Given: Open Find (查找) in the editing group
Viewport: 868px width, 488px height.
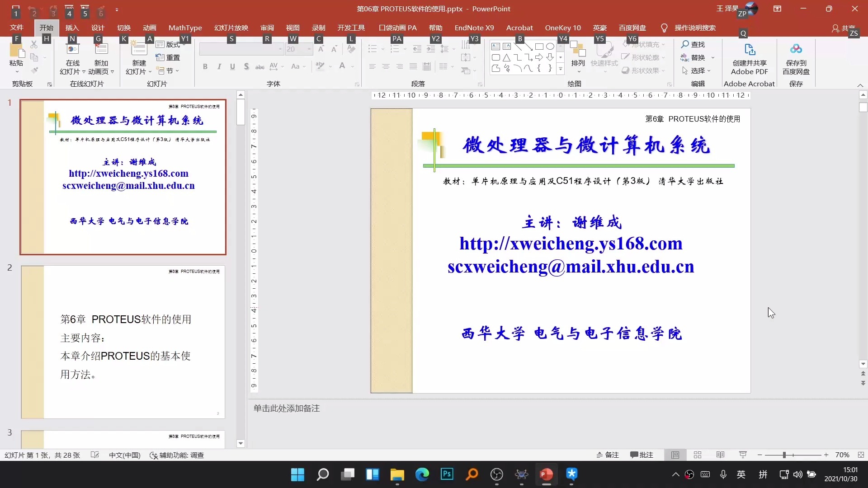Looking at the screenshot, I should coord(693,44).
